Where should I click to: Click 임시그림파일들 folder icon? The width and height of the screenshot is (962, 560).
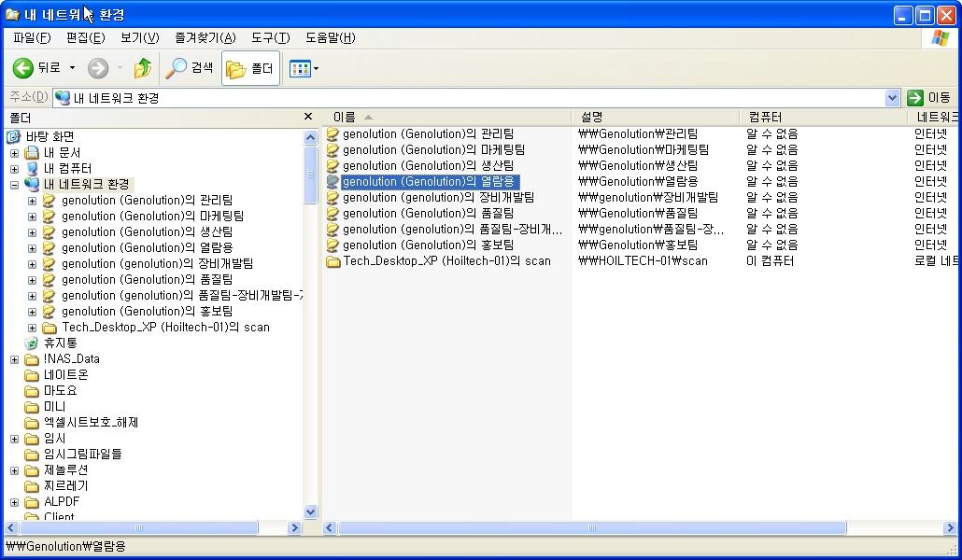coord(32,455)
